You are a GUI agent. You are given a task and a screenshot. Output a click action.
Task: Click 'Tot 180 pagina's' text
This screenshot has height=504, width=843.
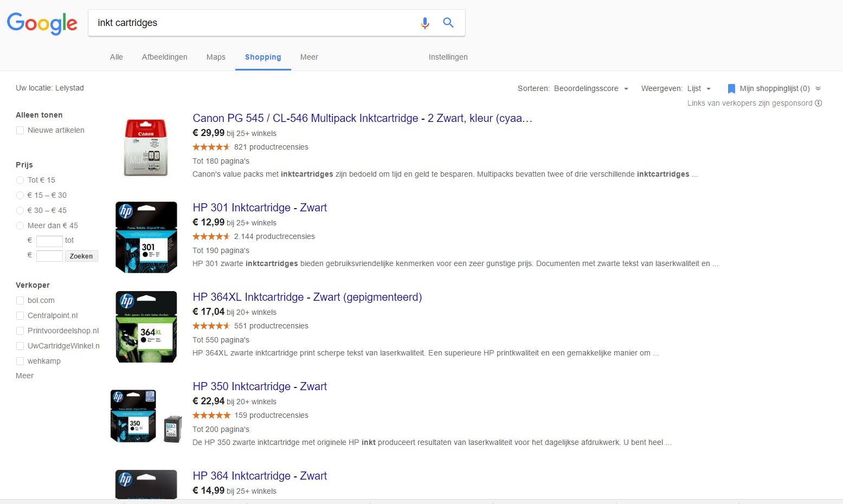221,161
